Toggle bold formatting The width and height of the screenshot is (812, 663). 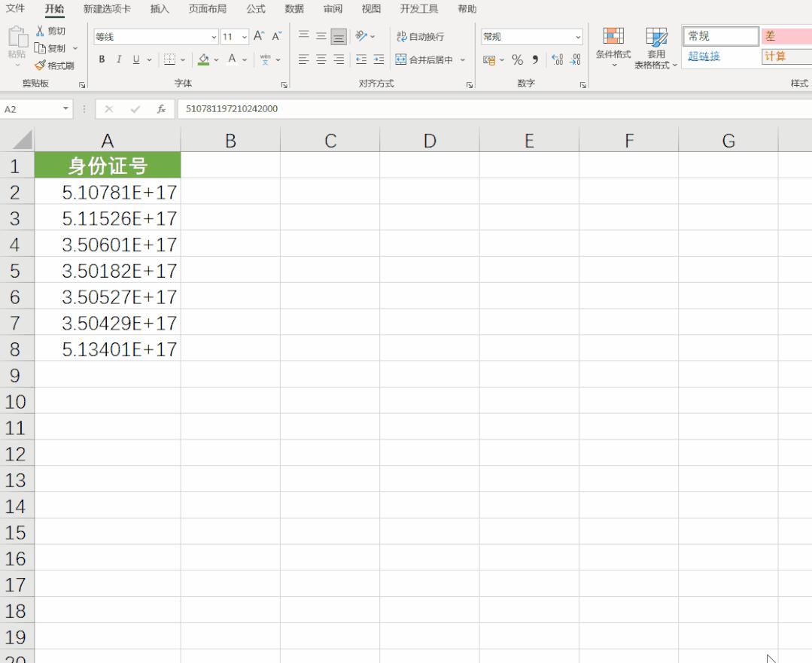(x=102, y=59)
